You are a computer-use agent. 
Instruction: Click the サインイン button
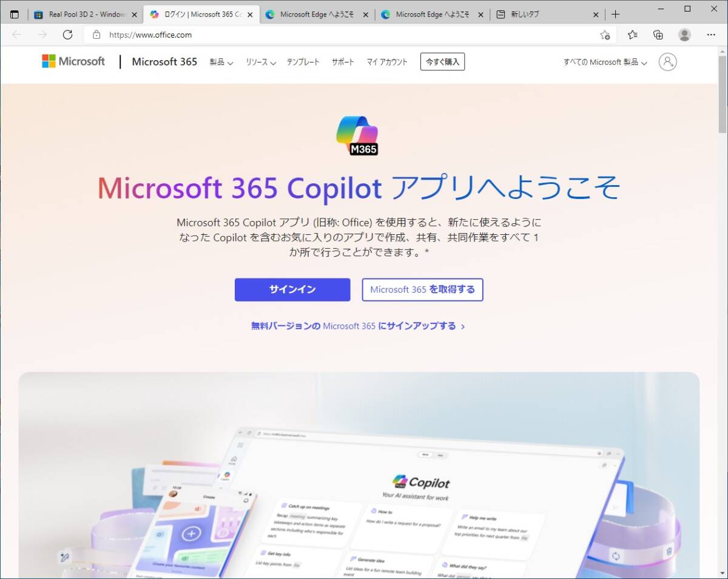point(292,289)
